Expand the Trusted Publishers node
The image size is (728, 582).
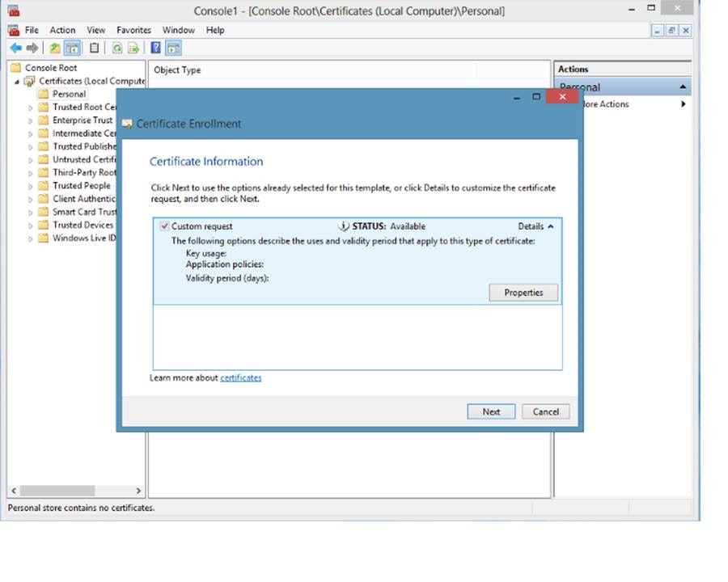(30, 146)
